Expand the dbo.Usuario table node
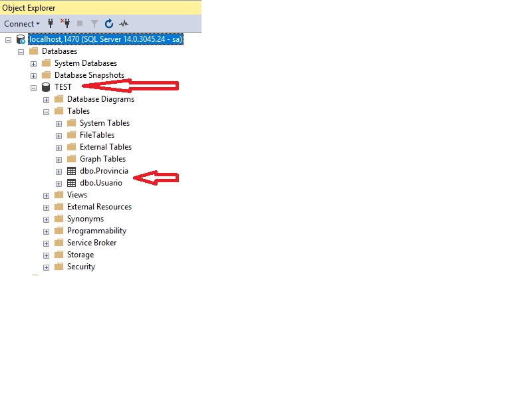 pos(59,183)
